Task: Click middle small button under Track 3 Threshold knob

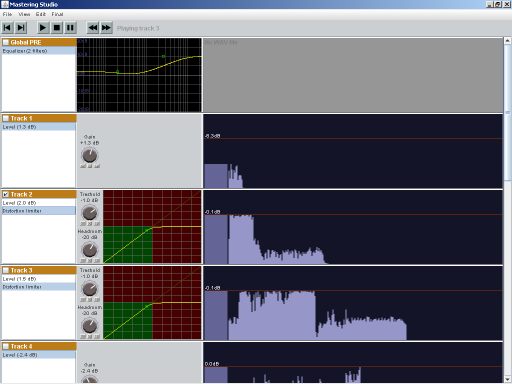Action: point(90,299)
